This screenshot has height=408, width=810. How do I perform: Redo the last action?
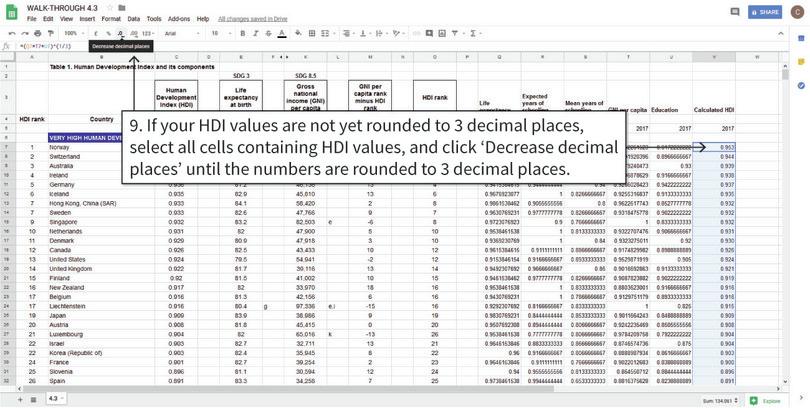(25, 33)
